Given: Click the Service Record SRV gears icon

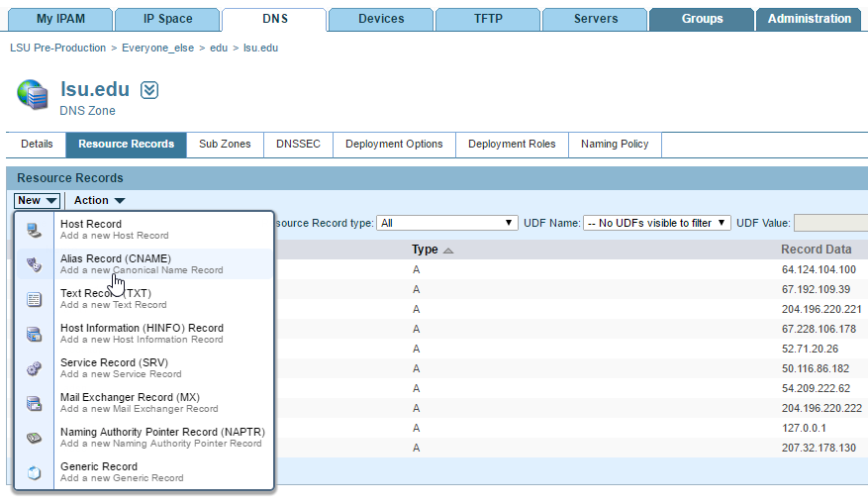Looking at the screenshot, I should point(34,369).
